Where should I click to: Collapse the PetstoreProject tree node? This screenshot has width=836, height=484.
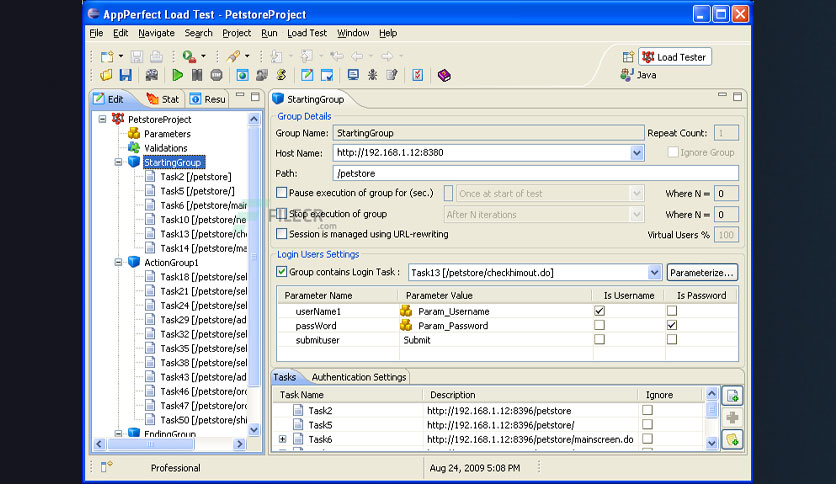point(102,119)
